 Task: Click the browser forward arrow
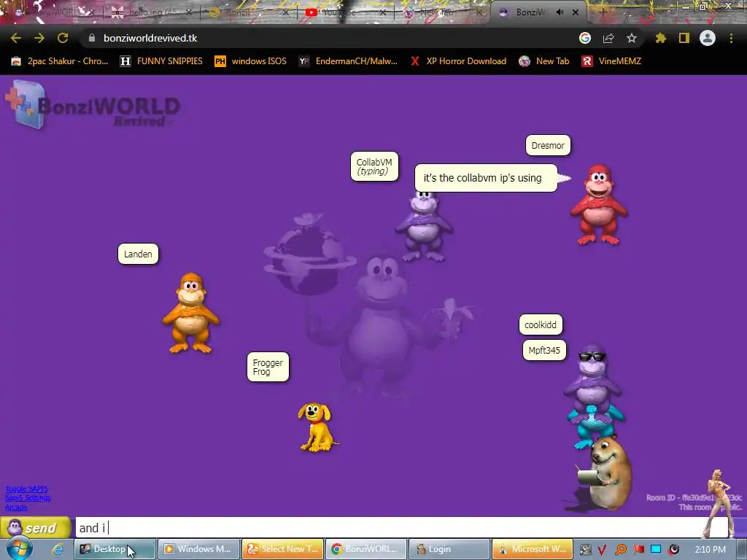click(39, 38)
